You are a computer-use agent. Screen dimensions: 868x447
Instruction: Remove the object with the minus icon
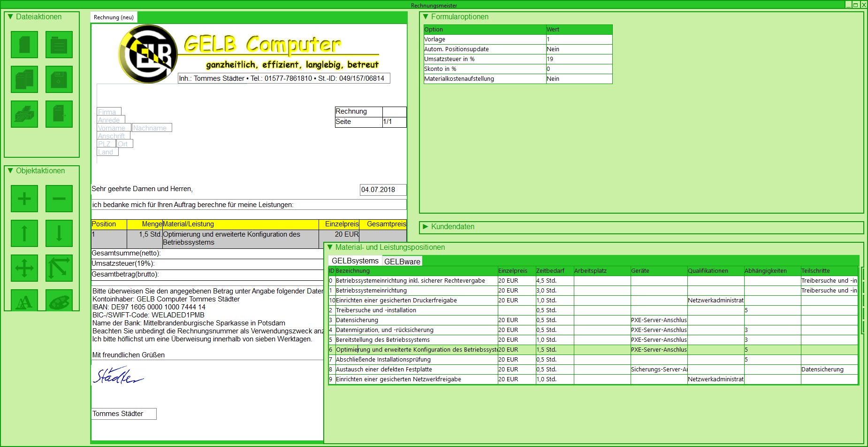click(59, 199)
